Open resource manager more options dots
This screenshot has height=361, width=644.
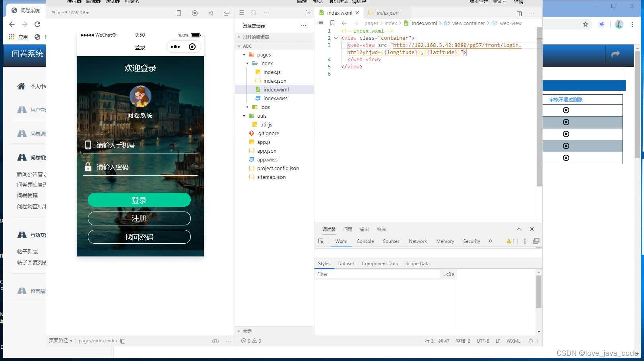pos(304,25)
